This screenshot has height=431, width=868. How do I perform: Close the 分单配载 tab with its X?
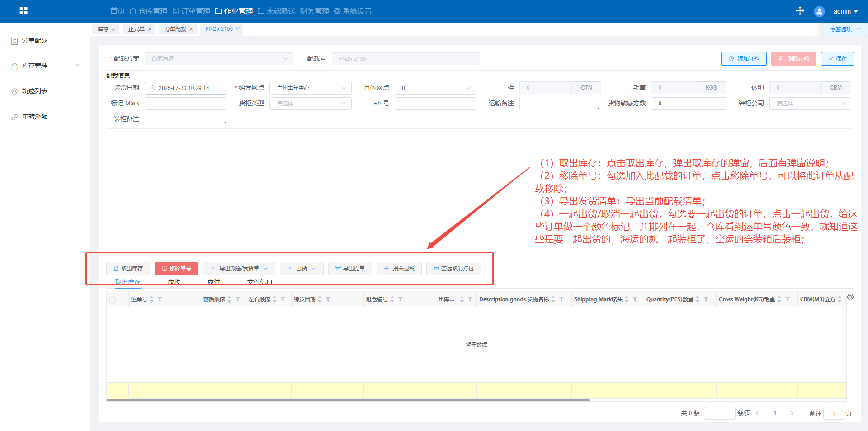pyautogui.click(x=191, y=29)
